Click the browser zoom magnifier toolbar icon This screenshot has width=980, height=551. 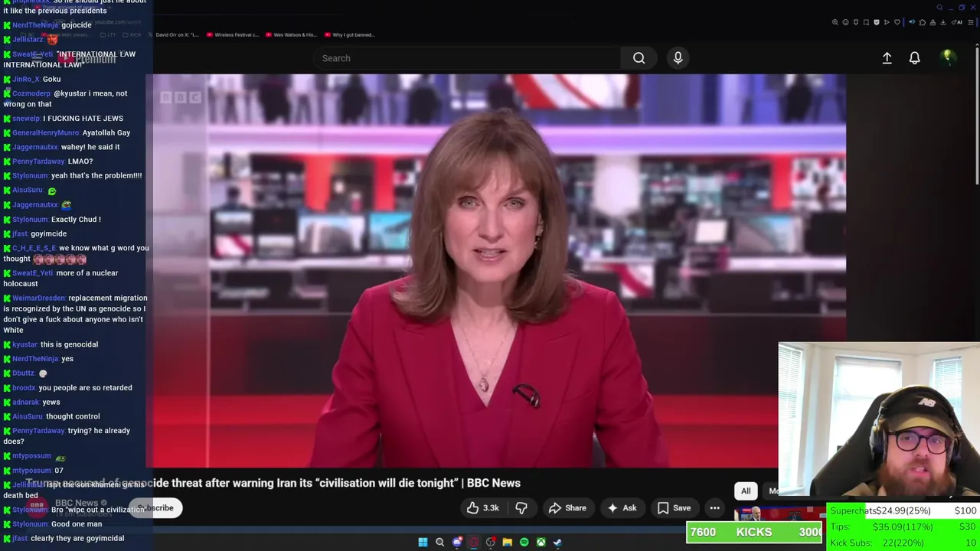[x=835, y=22]
